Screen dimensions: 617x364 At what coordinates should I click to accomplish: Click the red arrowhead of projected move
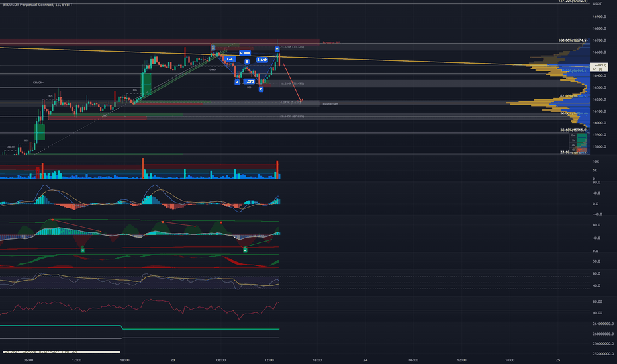coord(301,101)
